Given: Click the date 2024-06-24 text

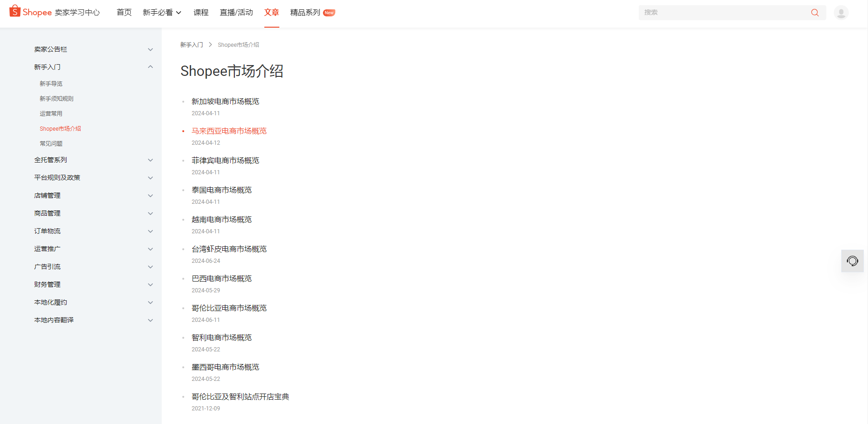Looking at the screenshot, I should pyautogui.click(x=206, y=261).
